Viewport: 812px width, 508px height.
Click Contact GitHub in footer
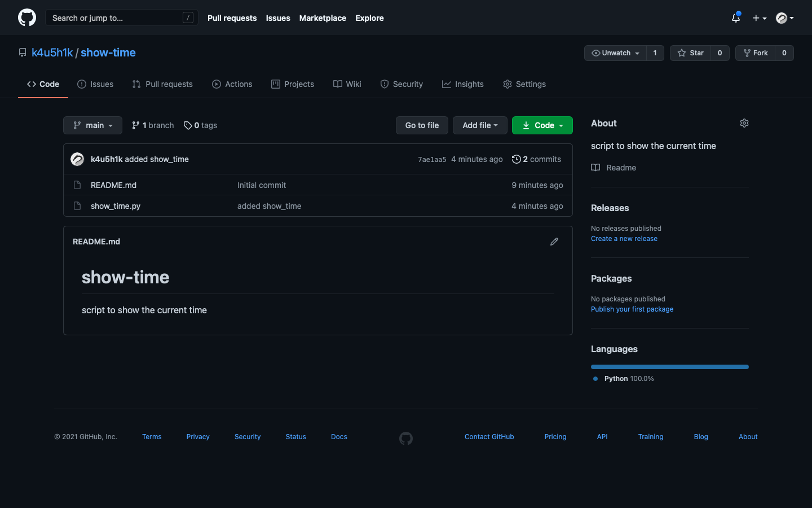pyautogui.click(x=489, y=437)
